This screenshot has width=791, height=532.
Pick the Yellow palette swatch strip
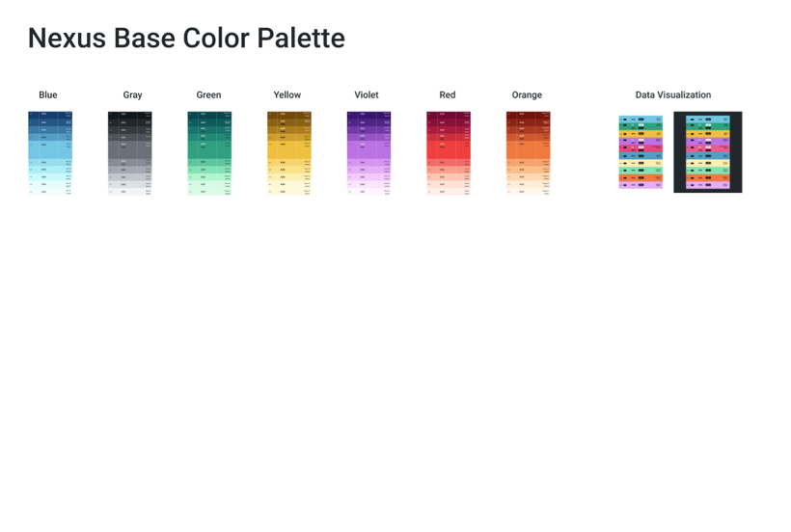coord(289,154)
